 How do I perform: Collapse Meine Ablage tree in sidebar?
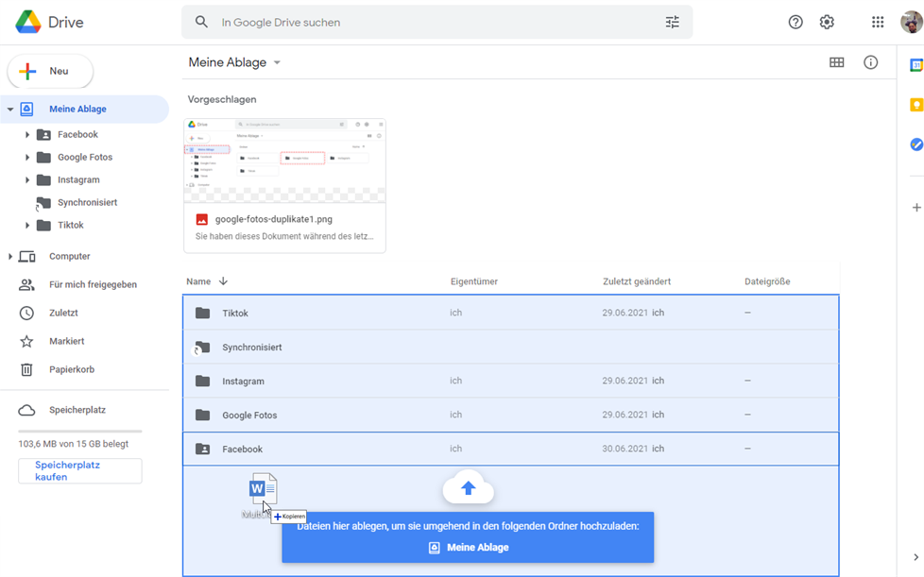pos(10,110)
